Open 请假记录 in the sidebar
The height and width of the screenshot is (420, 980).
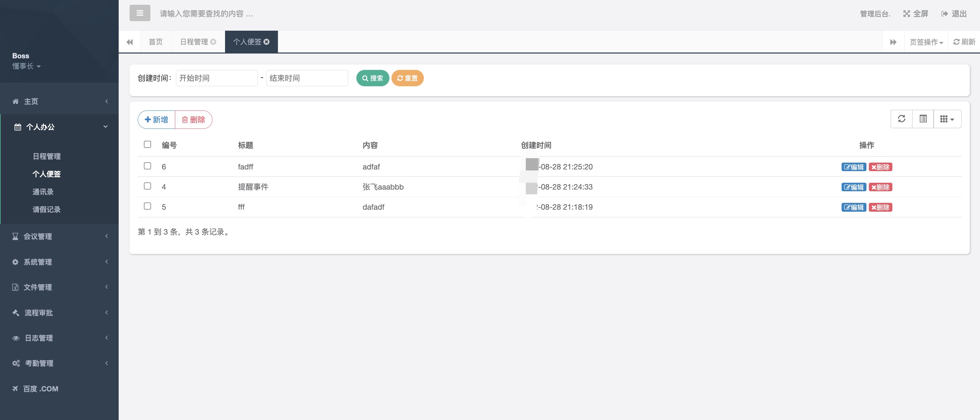pyautogui.click(x=46, y=210)
